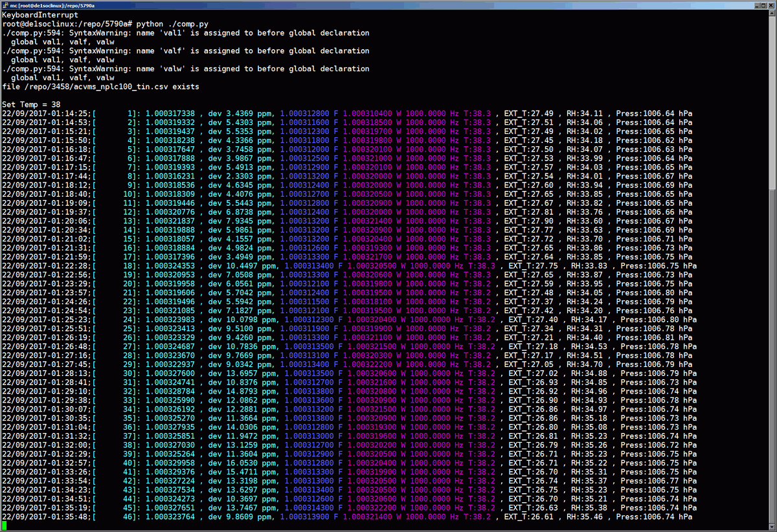Click deviation value "2.3303 ppm"

click(x=249, y=177)
